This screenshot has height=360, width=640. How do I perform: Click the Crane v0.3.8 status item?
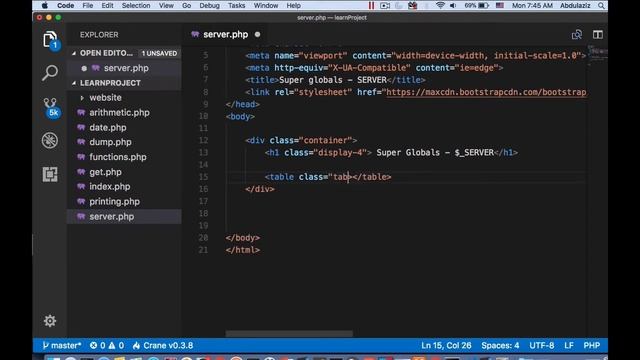pos(163,345)
